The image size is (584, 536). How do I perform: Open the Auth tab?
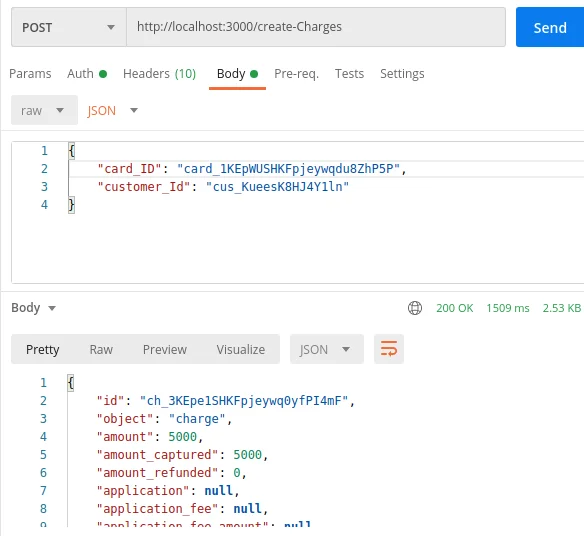(87, 74)
